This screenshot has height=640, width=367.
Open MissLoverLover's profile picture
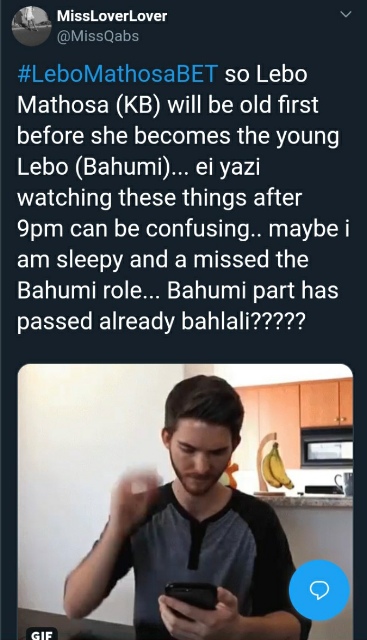click(31, 26)
